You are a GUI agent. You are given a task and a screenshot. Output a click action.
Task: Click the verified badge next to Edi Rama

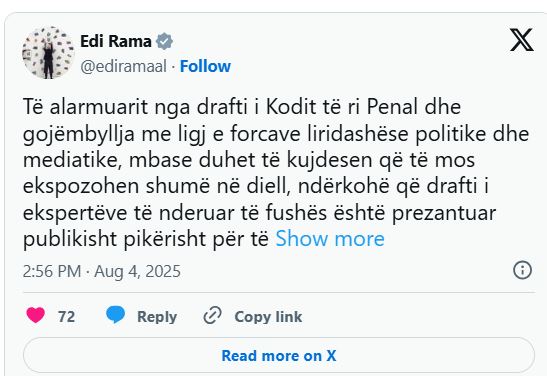[164, 42]
